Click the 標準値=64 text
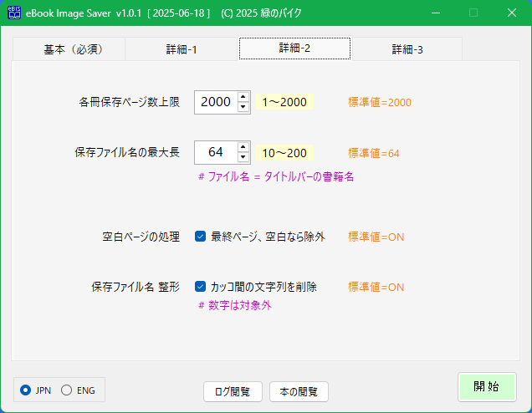This screenshot has height=413, width=532. point(374,153)
